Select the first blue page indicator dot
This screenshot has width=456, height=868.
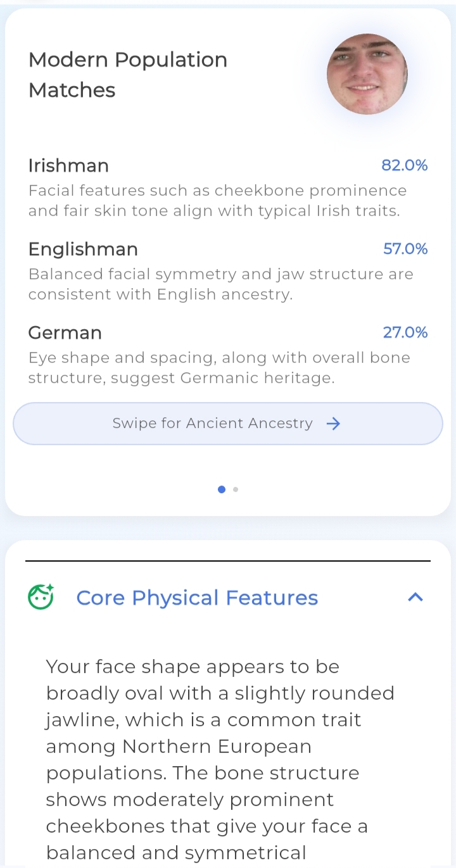tap(222, 489)
